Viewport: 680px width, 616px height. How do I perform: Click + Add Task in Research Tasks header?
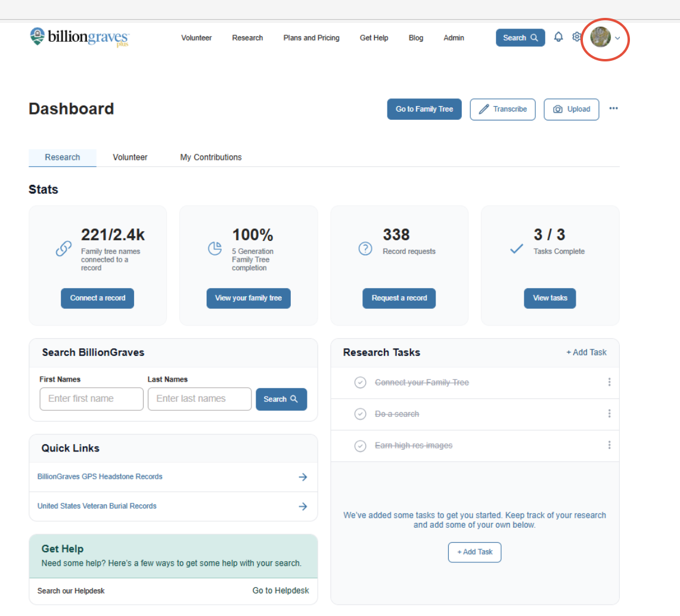tap(586, 352)
